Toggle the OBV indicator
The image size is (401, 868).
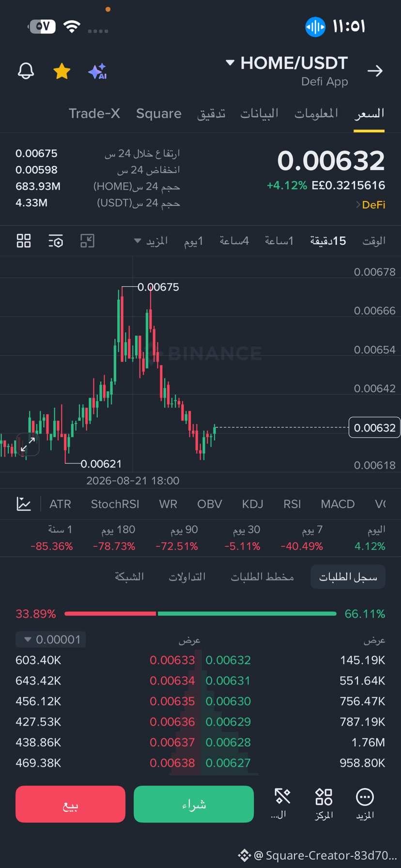click(210, 504)
